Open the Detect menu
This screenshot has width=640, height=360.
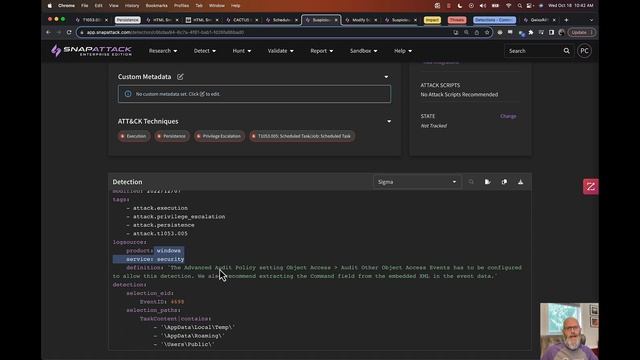pyautogui.click(x=204, y=51)
